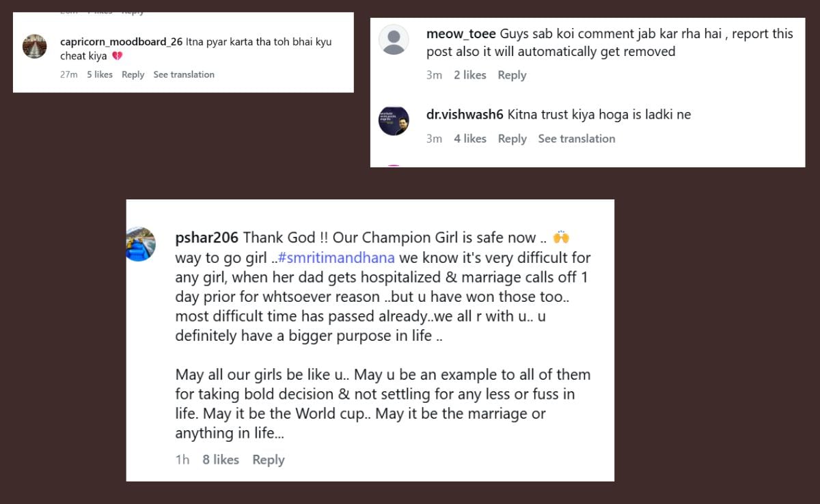The image size is (820, 504).
Task: Click pshar206's profile picture
Action: coord(141,244)
